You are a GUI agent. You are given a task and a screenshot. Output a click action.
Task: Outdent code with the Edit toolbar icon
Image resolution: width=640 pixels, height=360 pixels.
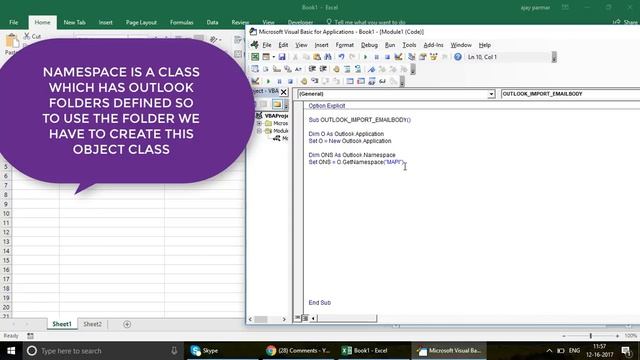[323, 69]
